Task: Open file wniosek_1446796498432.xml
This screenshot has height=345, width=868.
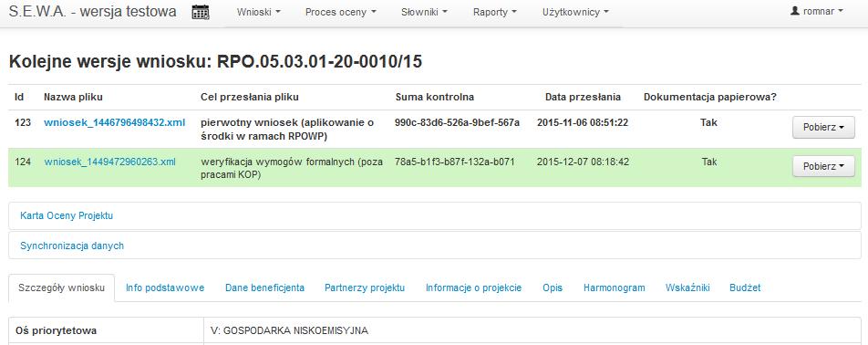Action: [115, 122]
